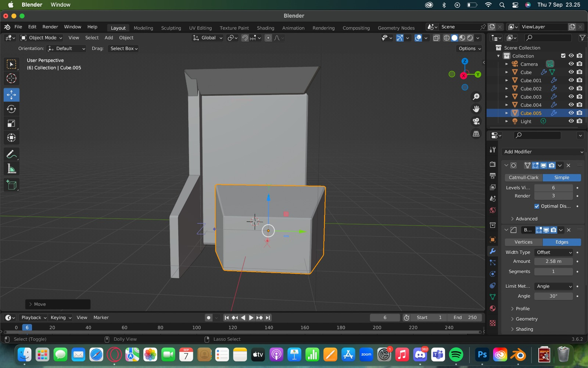
Task: Toggle proportional editing
Action: [268, 38]
